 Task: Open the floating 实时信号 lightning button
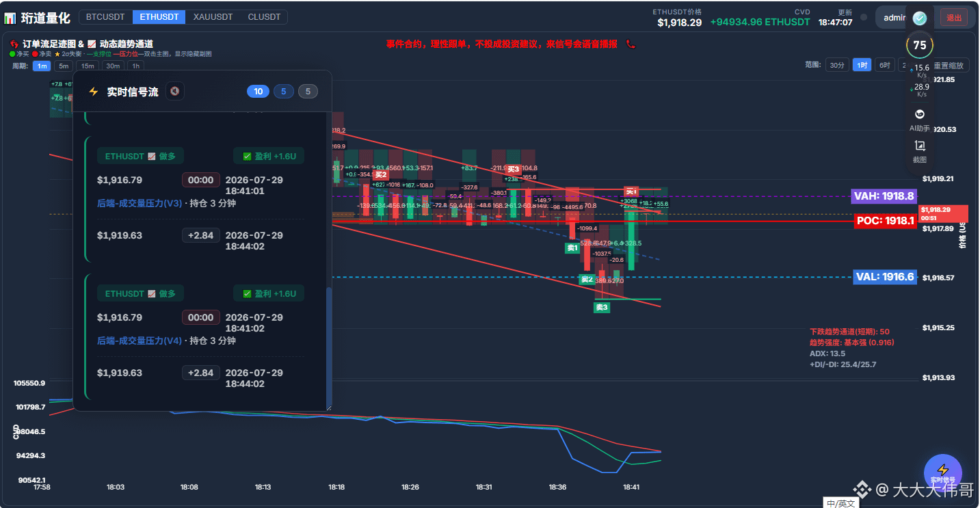[942, 472]
